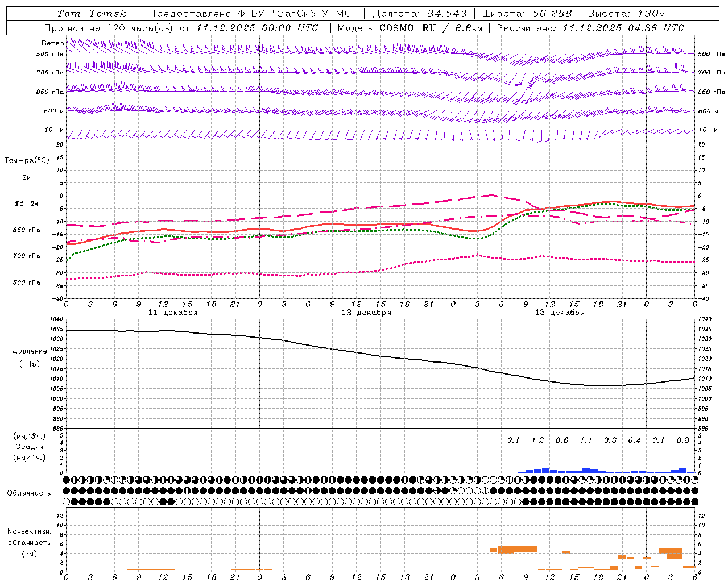Click the 11 декабря date label

pyautogui.click(x=173, y=313)
